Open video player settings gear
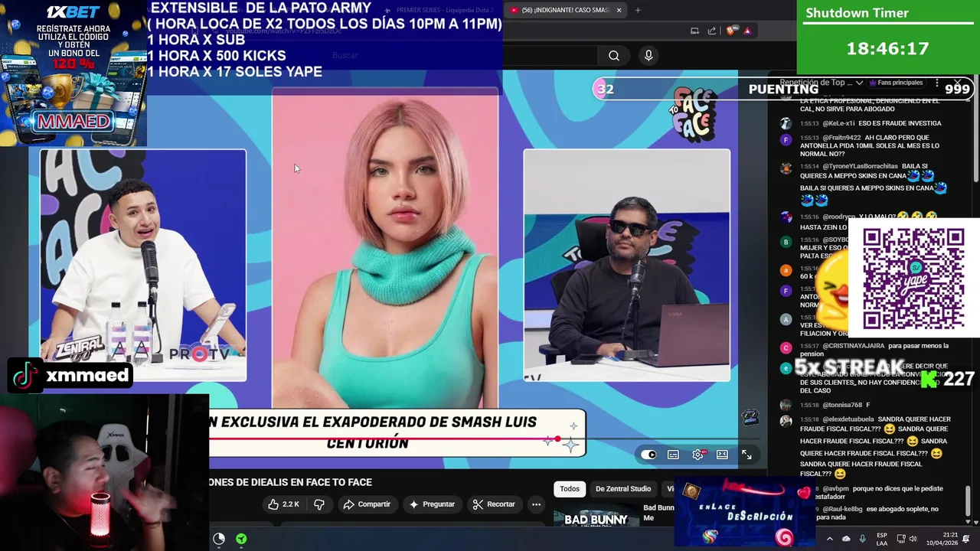Image resolution: width=980 pixels, height=551 pixels. point(697,455)
